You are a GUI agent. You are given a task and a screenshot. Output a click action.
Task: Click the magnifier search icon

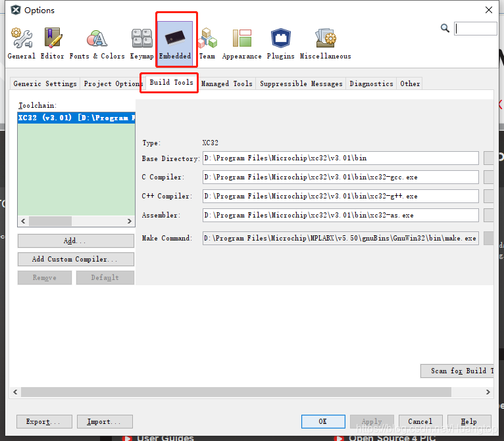pos(445,28)
